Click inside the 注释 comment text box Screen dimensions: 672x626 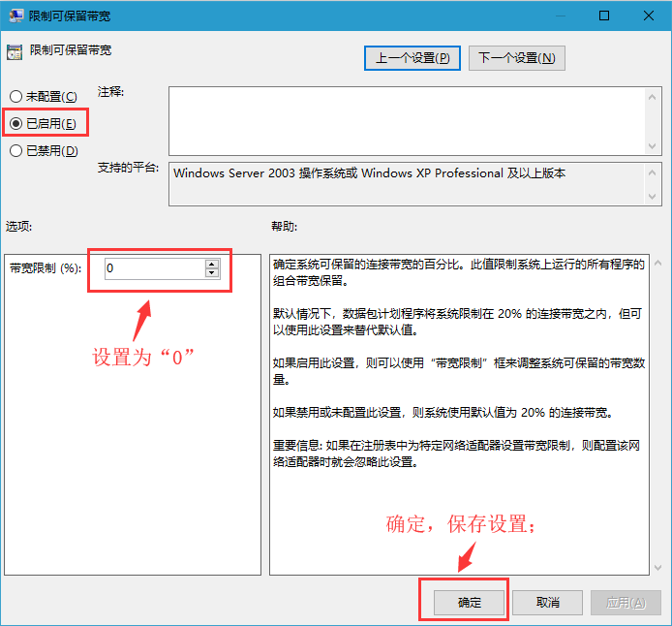pos(407,119)
